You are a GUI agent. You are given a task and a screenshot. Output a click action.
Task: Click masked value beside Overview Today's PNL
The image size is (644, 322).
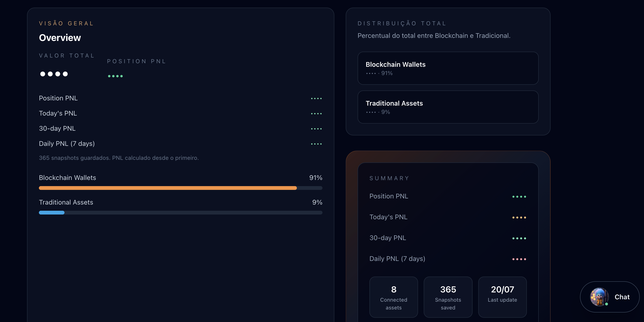point(316,114)
